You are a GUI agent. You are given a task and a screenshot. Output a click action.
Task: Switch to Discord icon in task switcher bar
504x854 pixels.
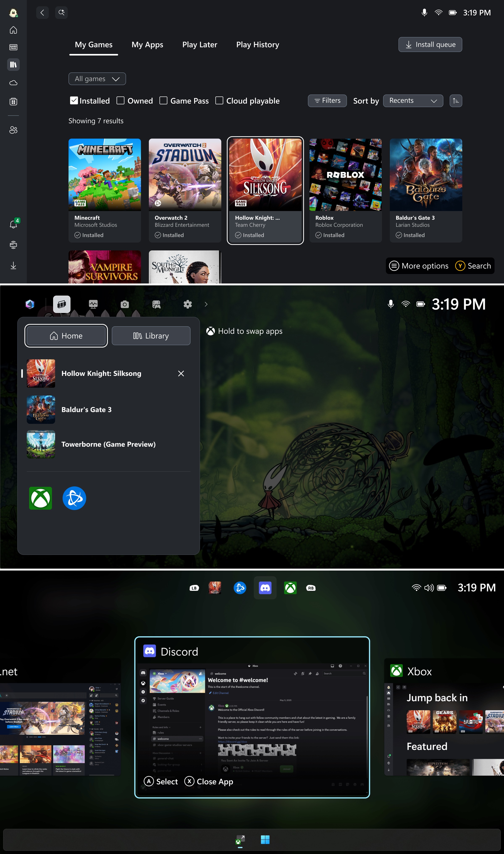pyautogui.click(x=265, y=588)
